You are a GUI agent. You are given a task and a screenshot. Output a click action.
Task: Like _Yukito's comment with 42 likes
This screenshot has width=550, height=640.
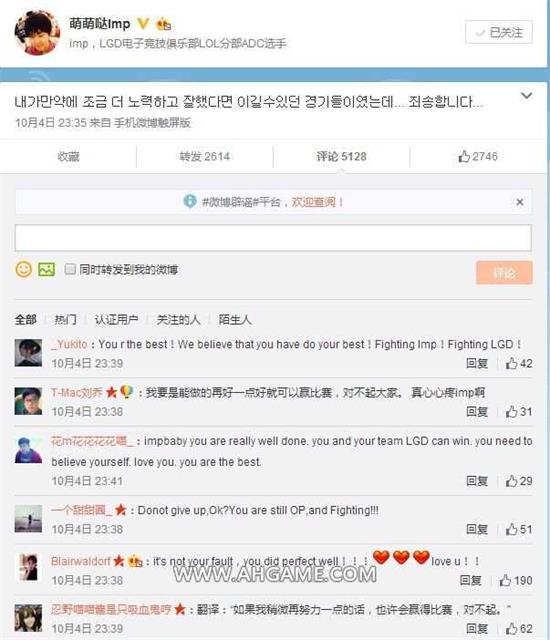[519, 363]
